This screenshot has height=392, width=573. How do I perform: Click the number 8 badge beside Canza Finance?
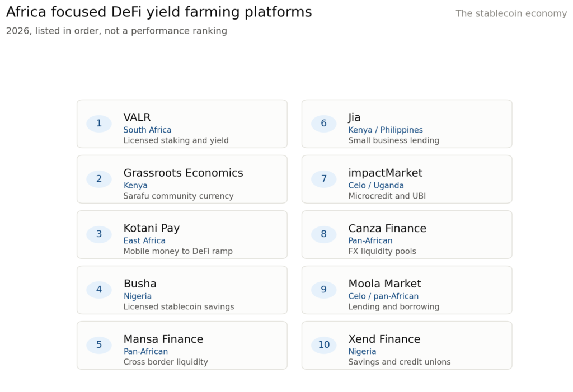[x=324, y=234]
